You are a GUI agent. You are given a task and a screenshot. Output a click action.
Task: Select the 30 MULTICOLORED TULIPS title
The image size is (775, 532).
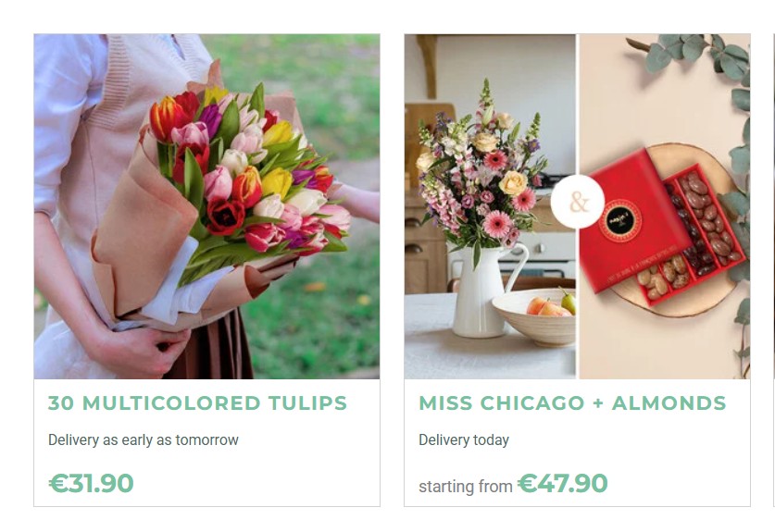[x=198, y=403]
